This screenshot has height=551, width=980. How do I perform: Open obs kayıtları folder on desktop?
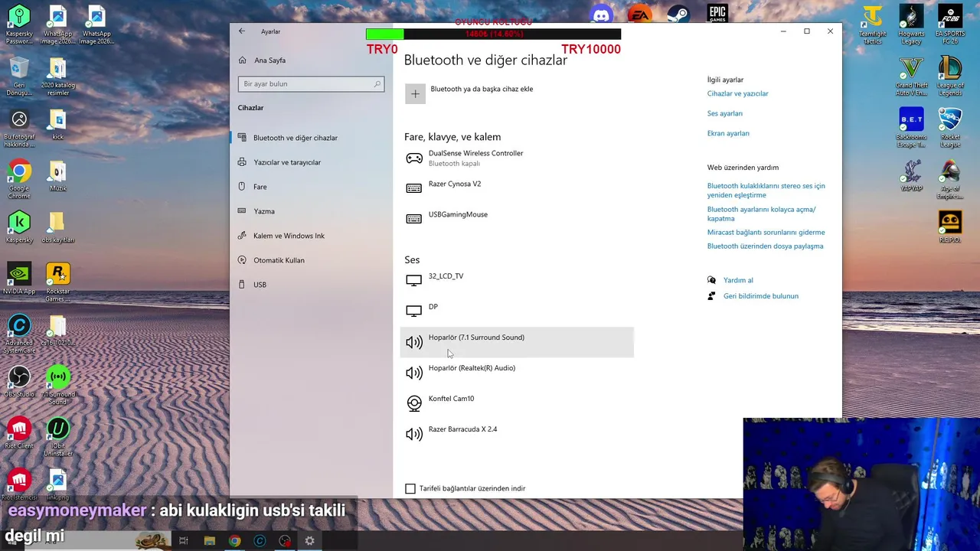pyautogui.click(x=57, y=228)
